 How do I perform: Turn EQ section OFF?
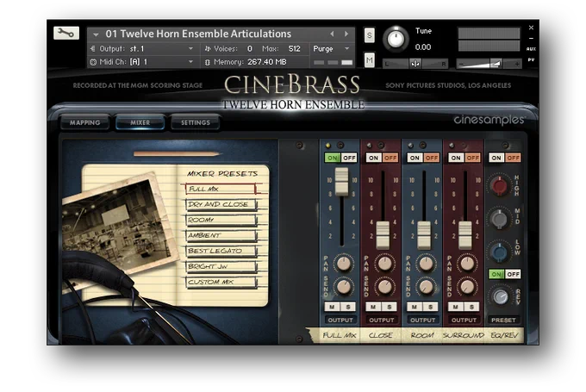click(513, 158)
